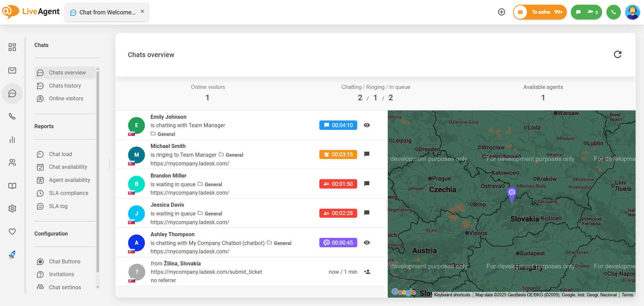Image resolution: width=644 pixels, height=306 pixels.
Task: Click the rocket Getting Started icon
Action: tap(12, 255)
